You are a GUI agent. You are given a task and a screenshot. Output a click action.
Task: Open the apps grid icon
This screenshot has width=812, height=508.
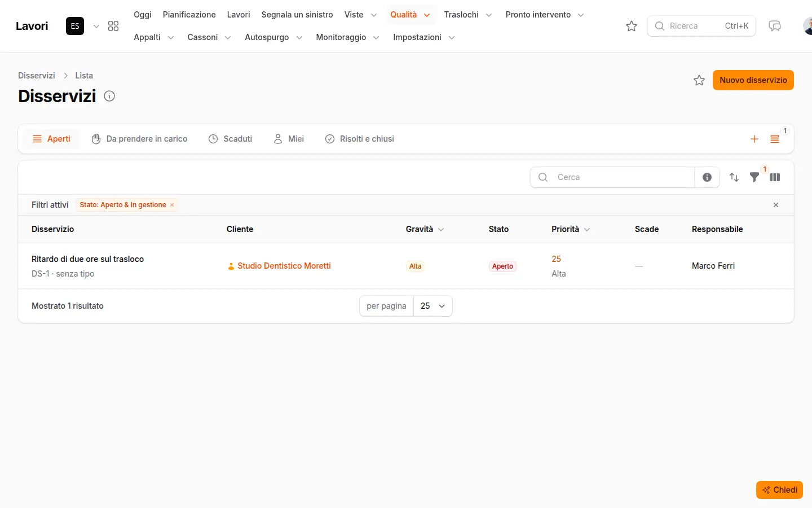tap(113, 26)
